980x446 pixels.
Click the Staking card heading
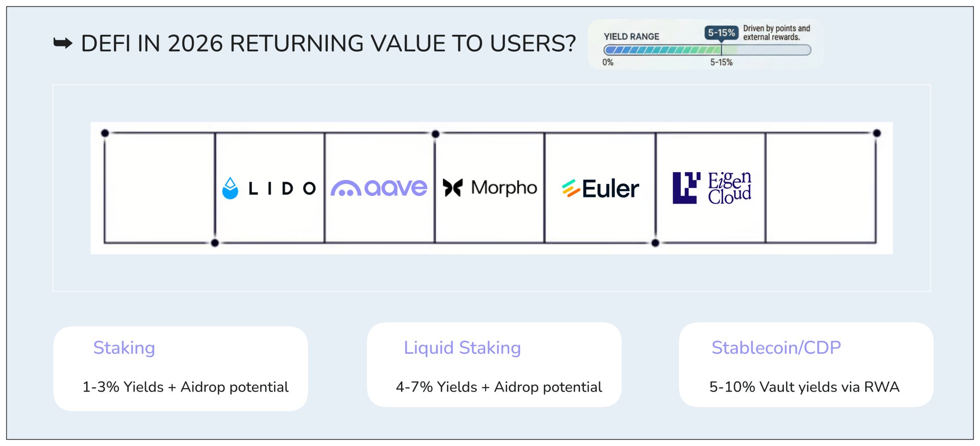tap(124, 348)
